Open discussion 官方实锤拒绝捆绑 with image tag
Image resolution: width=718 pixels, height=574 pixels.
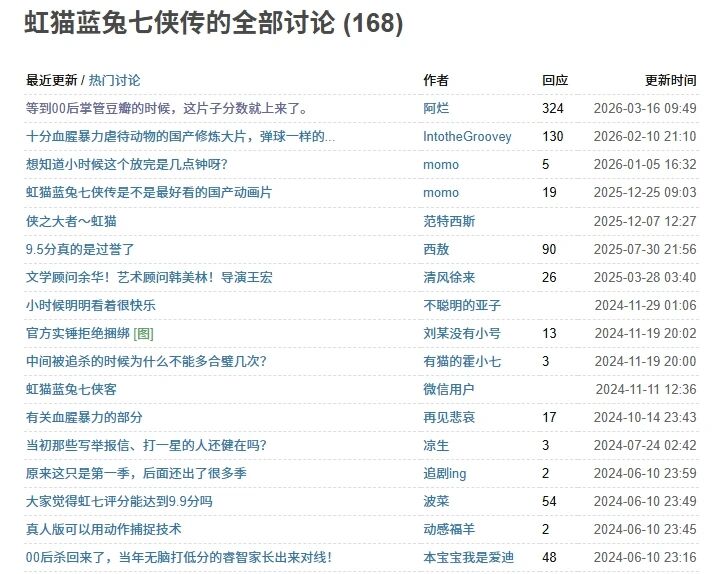click(89, 333)
